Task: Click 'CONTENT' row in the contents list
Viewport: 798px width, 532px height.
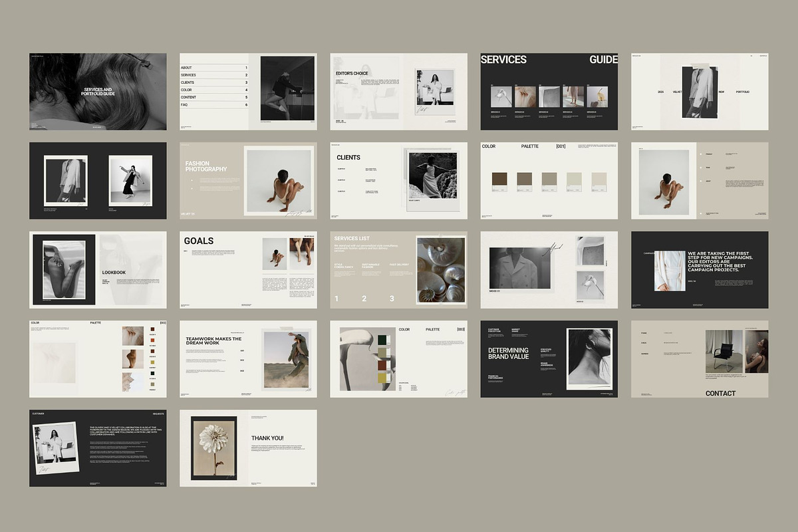Action: coord(214,97)
